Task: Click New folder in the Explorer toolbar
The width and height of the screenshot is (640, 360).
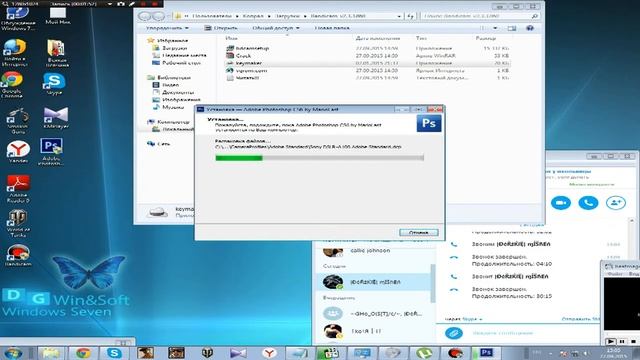Action: point(331,28)
